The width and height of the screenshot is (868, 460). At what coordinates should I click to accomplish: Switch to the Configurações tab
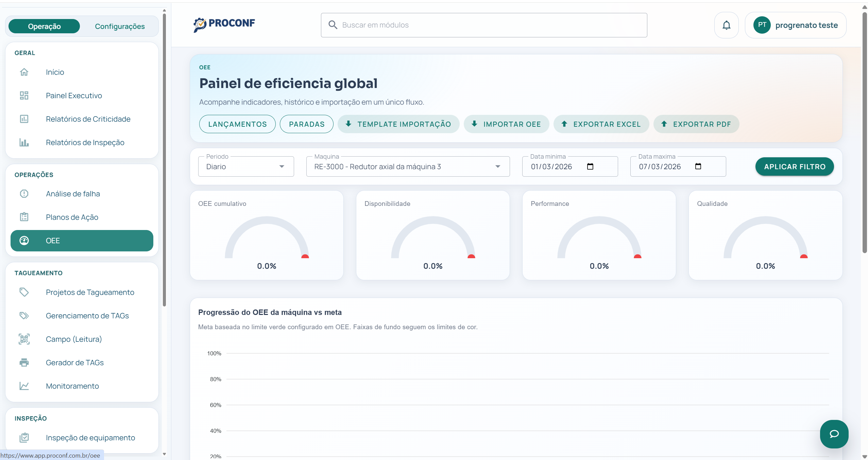120,26
